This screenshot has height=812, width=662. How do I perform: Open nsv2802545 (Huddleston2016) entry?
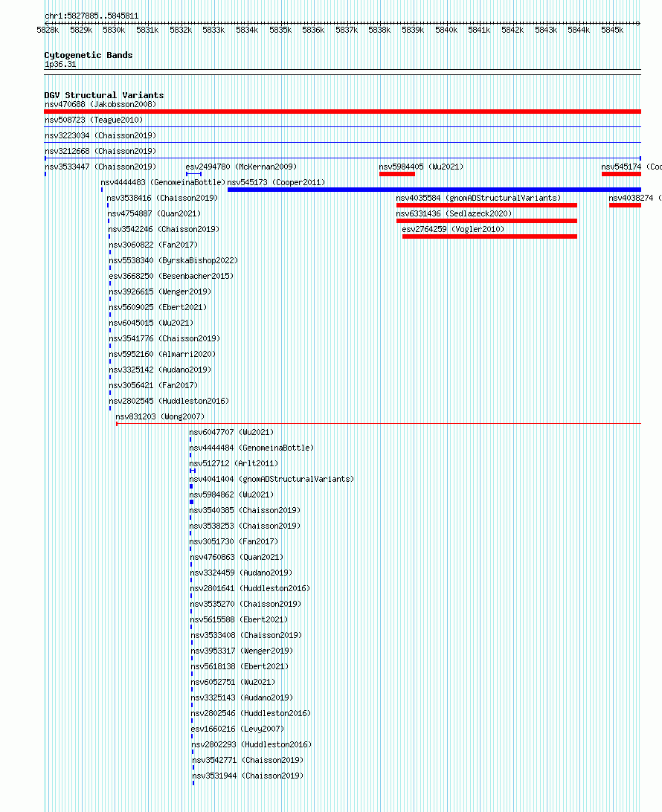(169, 401)
